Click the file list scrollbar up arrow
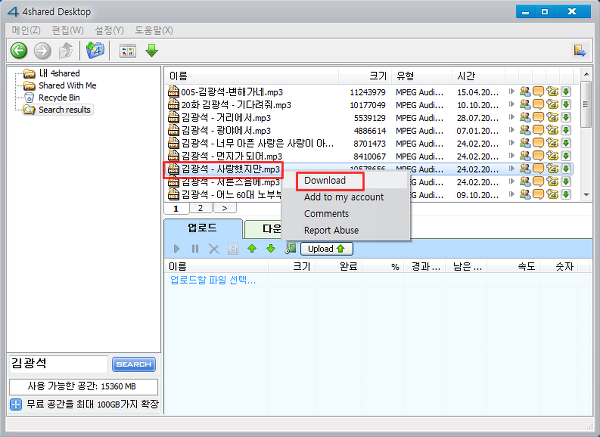The image size is (600, 437). pyautogui.click(x=586, y=74)
